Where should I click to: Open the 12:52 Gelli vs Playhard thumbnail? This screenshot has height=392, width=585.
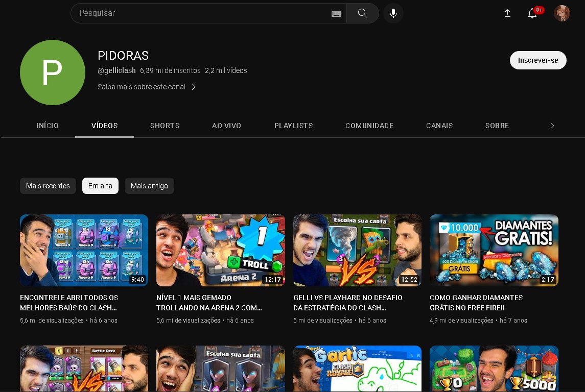[358, 251]
